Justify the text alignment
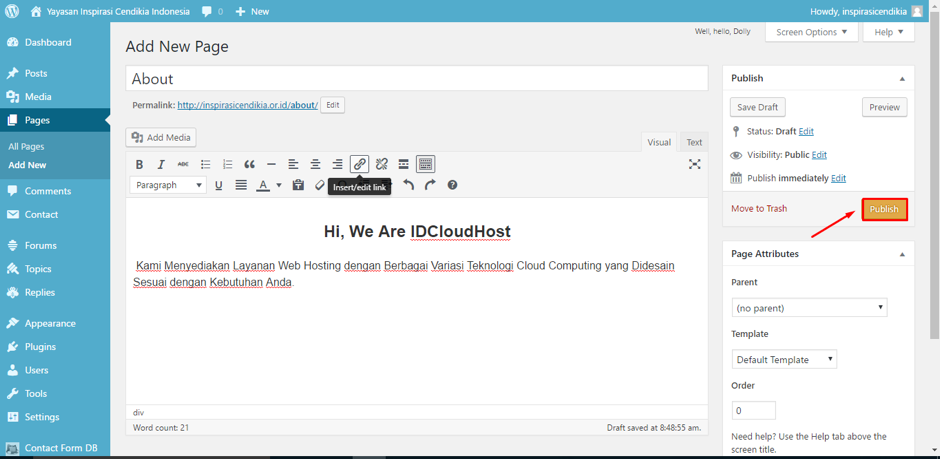940x459 pixels. tap(241, 185)
